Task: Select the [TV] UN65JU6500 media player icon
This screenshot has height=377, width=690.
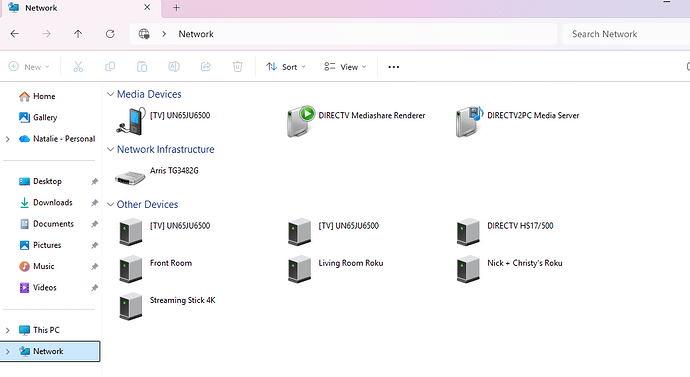Action: [131, 121]
